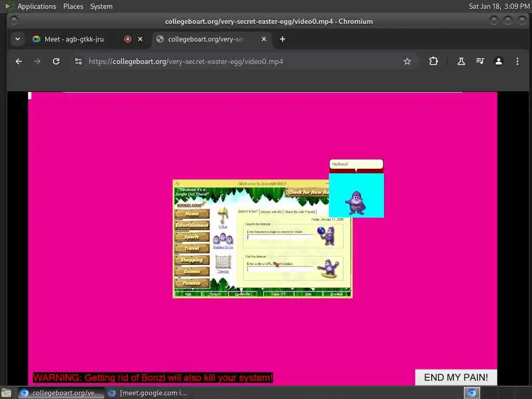Click the disabled forward arrow in the toolbar
This screenshot has height=399, width=532.
(37, 61)
